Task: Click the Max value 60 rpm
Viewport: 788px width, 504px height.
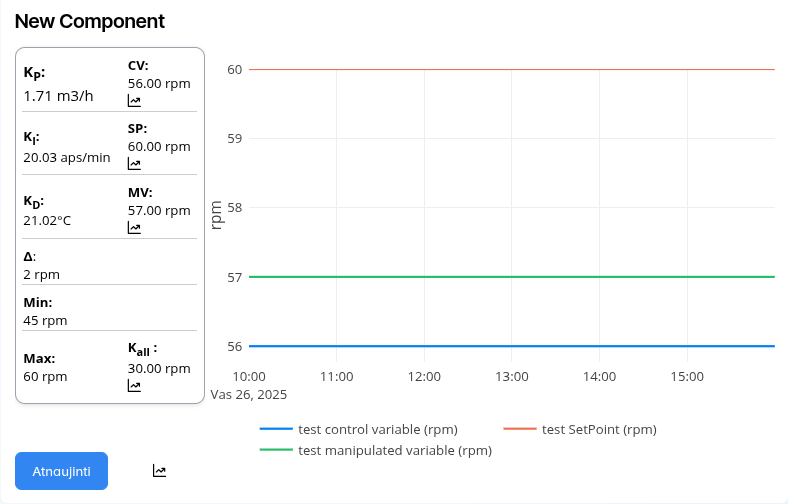Action: [45, 376]
